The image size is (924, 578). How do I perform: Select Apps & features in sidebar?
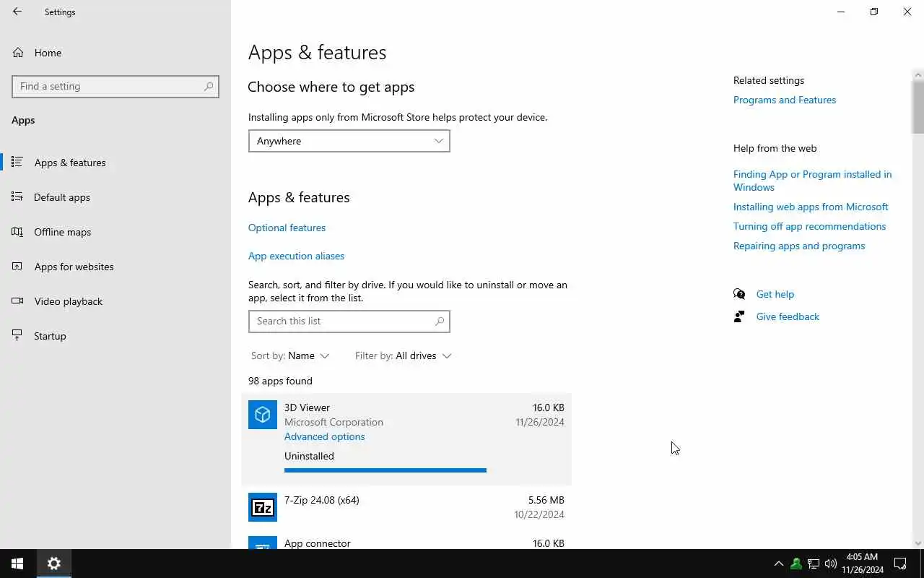pos(115,163)
